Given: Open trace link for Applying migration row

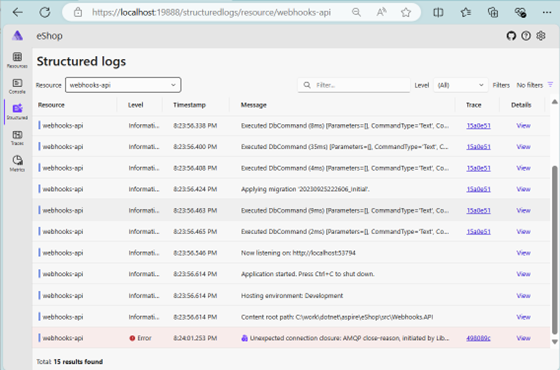Looking at the screenshot, I should 478,189.
